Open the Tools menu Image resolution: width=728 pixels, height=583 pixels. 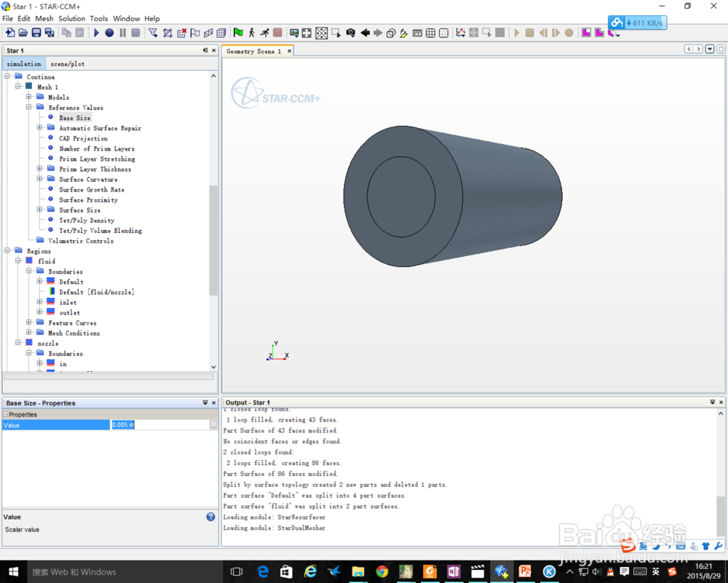tap(99, 19)
